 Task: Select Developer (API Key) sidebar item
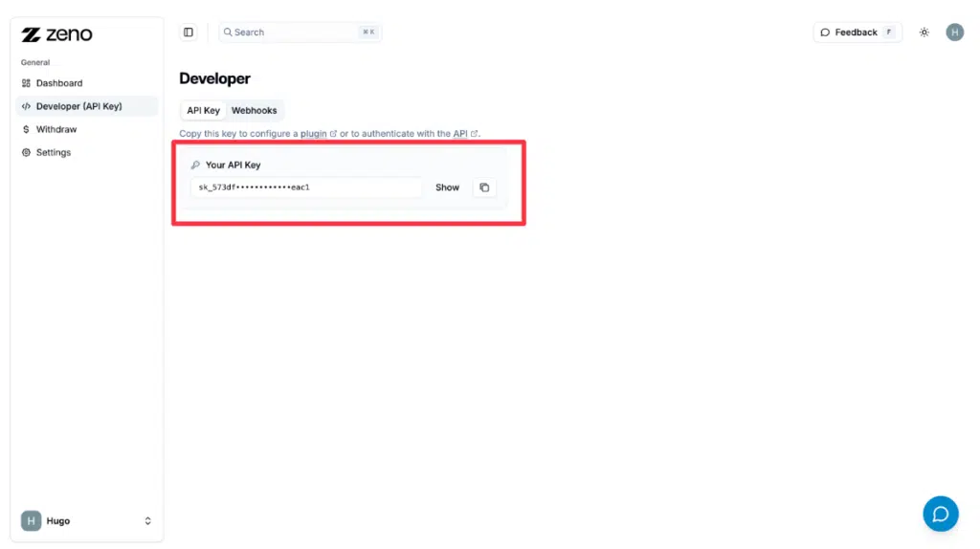pyautogui.click(x=78, y=106)
